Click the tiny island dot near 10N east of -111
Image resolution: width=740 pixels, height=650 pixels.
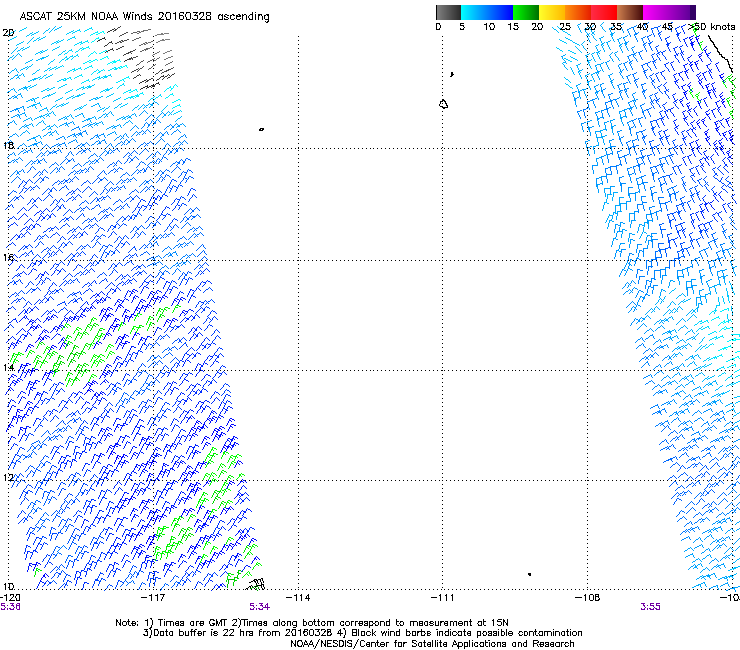530,574
